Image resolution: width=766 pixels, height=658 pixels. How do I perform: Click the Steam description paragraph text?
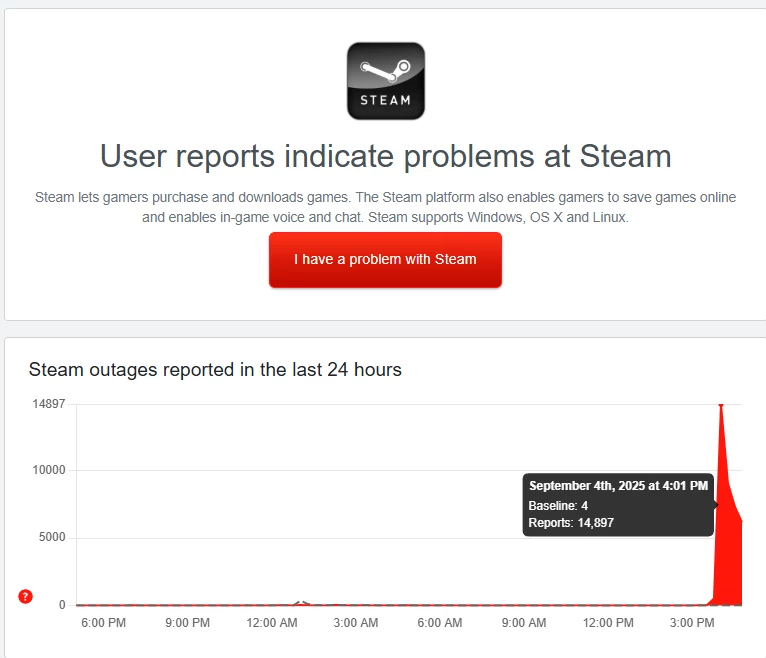[385, 207]
